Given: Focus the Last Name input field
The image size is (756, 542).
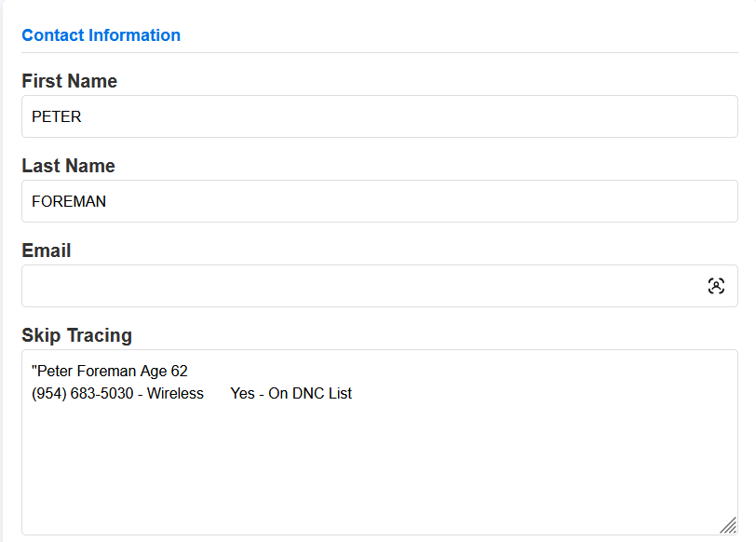Looking at the screenshot, I should point(372,201).
